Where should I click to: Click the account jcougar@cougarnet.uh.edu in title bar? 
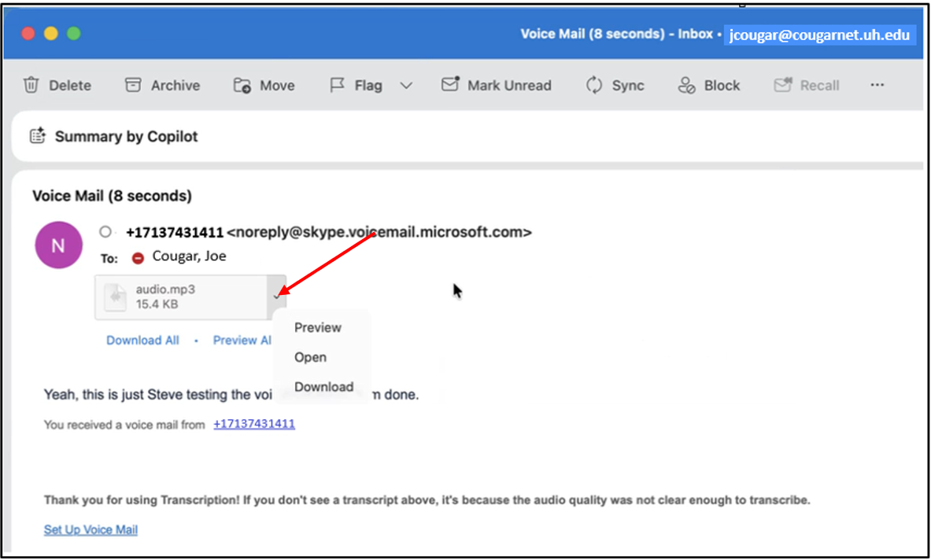(x=819, y=35)
